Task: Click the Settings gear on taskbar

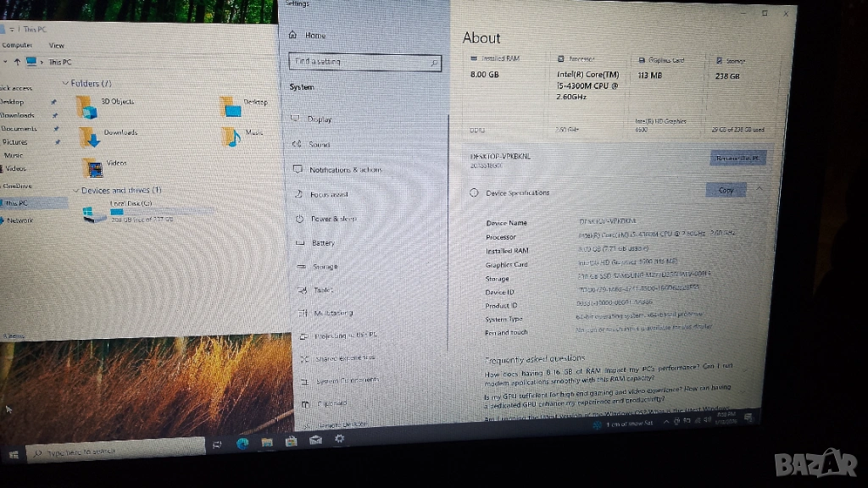Action: click(339, 439)
